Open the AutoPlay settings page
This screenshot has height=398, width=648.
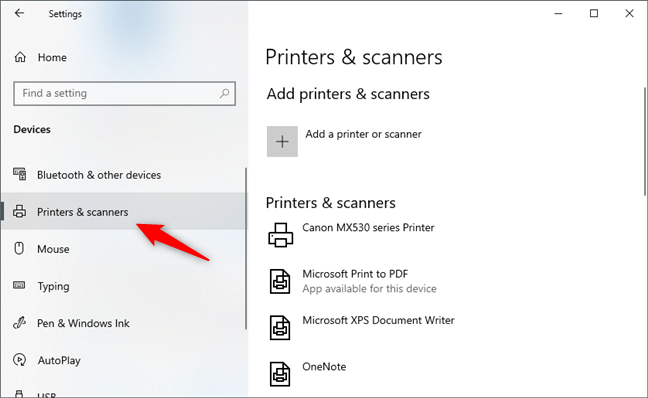[124, 360]
